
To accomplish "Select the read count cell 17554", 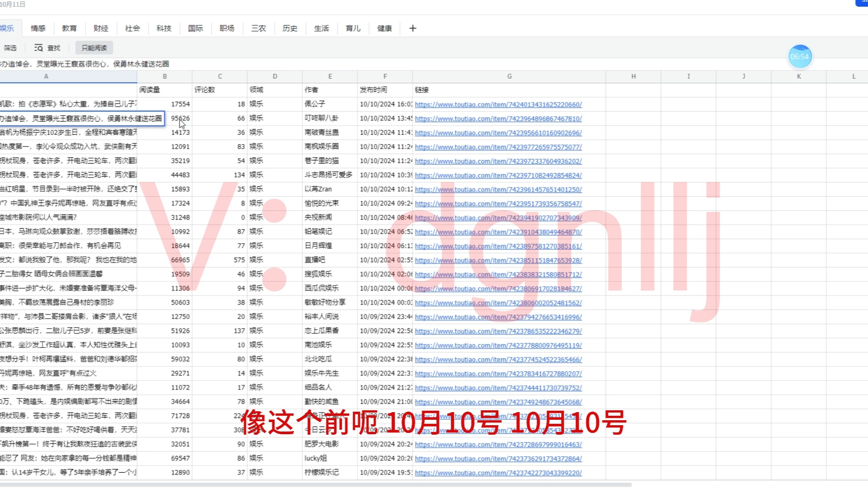I will (165, 104).
